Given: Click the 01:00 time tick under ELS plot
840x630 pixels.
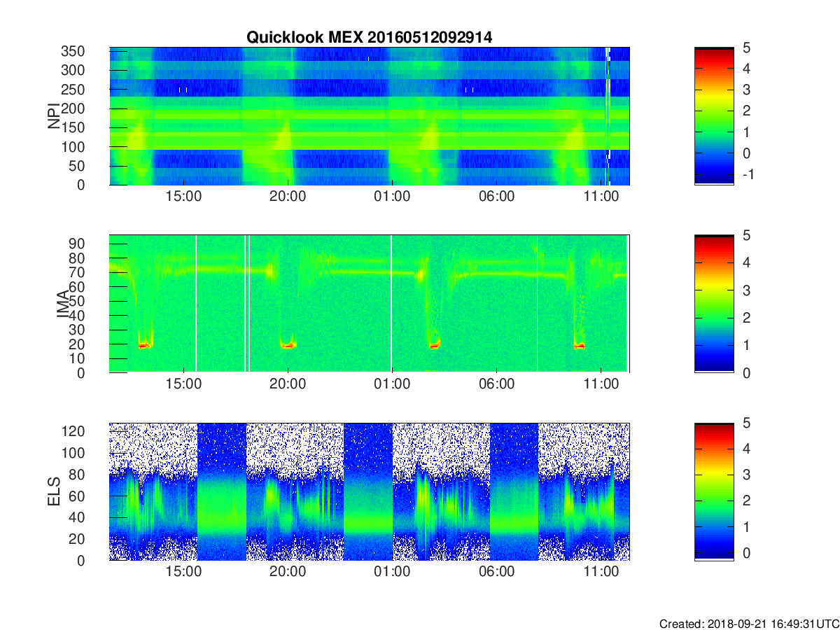Looking at the screenshot, I should (392, 572).
